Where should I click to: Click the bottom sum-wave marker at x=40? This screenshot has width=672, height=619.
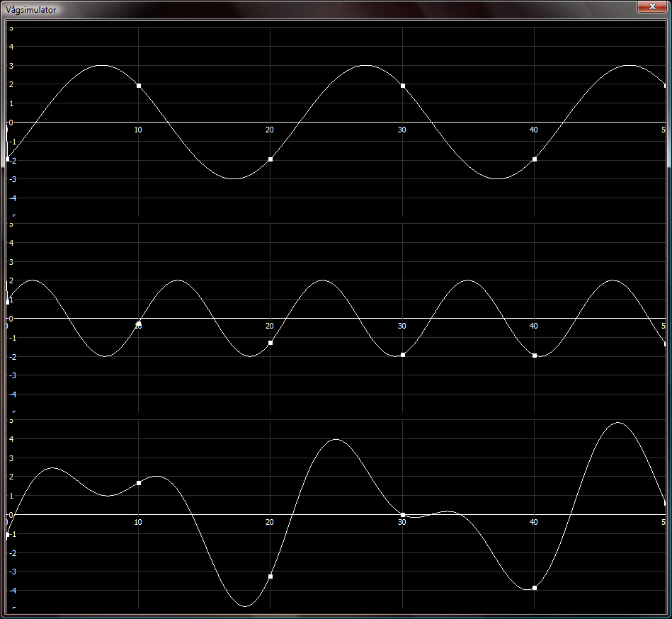tap(535, 588)
